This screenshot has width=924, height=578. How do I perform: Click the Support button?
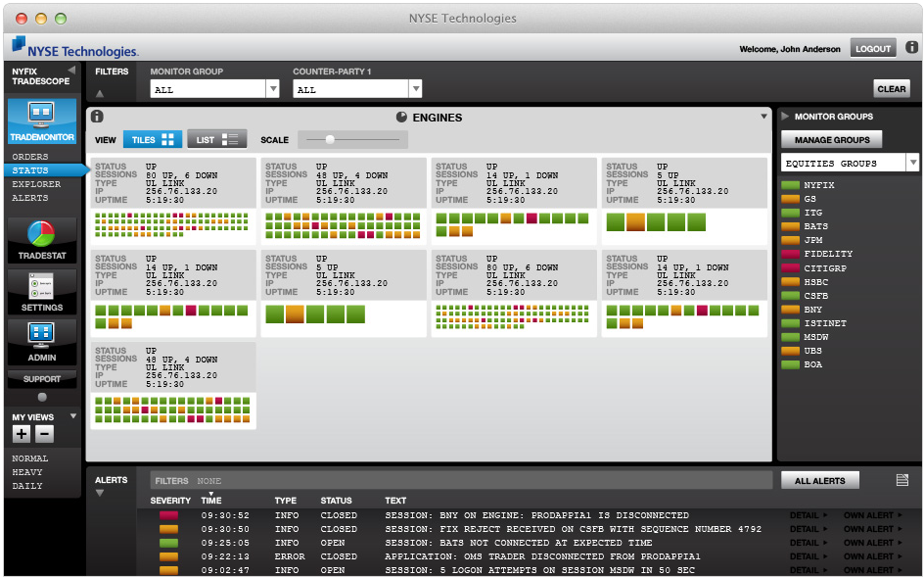[42, 379]
